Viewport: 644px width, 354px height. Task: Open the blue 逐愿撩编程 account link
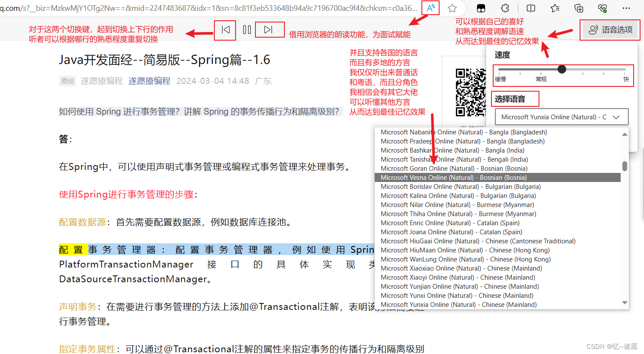tap(149, 81)
